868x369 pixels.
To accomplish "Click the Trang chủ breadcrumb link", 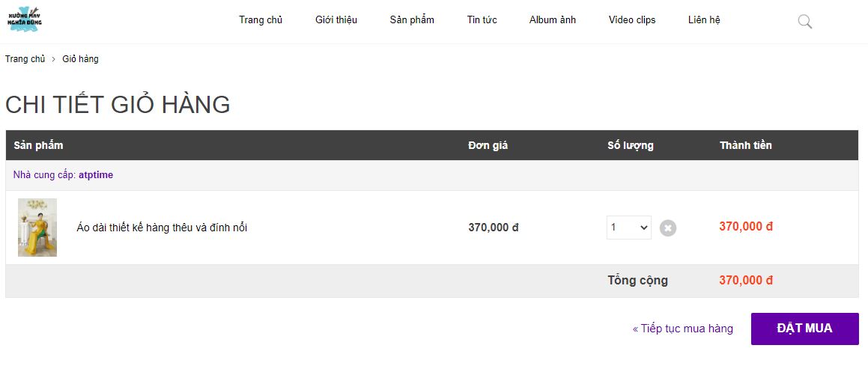I will pyautogui.click(x=25, y=58).
